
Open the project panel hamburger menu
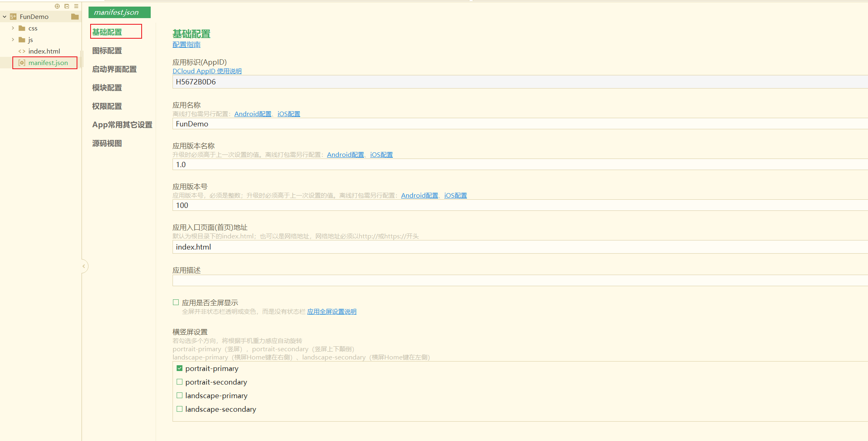76,6
